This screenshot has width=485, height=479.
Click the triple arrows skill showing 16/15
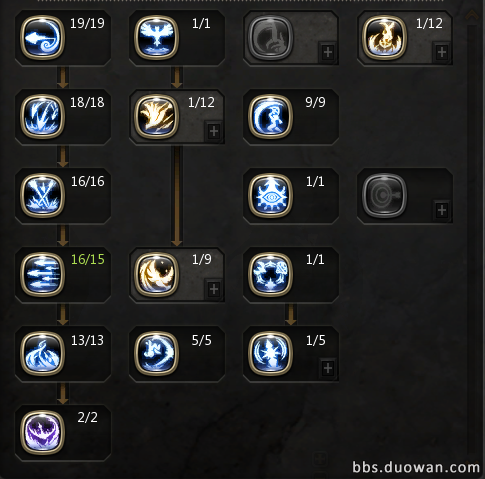42,274
